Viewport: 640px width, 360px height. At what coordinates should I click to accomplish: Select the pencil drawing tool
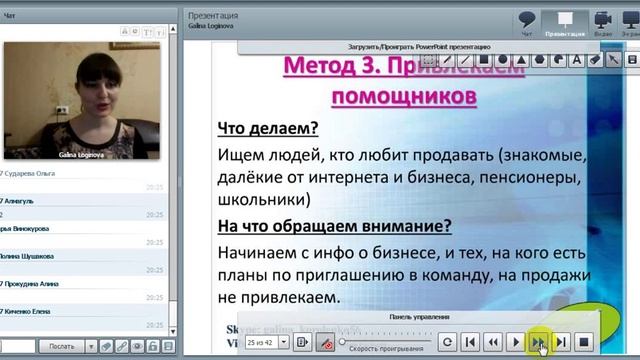[x=447, y=60]
